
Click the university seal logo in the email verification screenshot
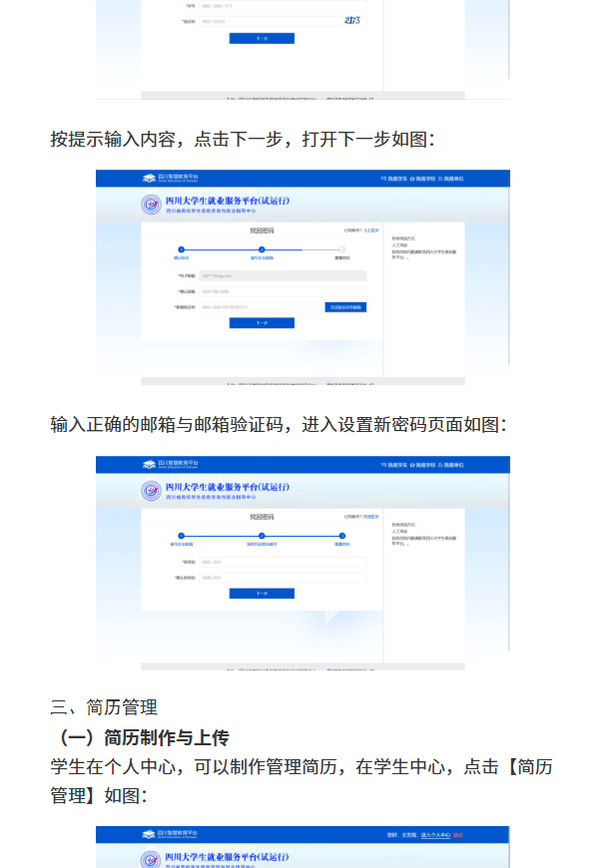151,205
